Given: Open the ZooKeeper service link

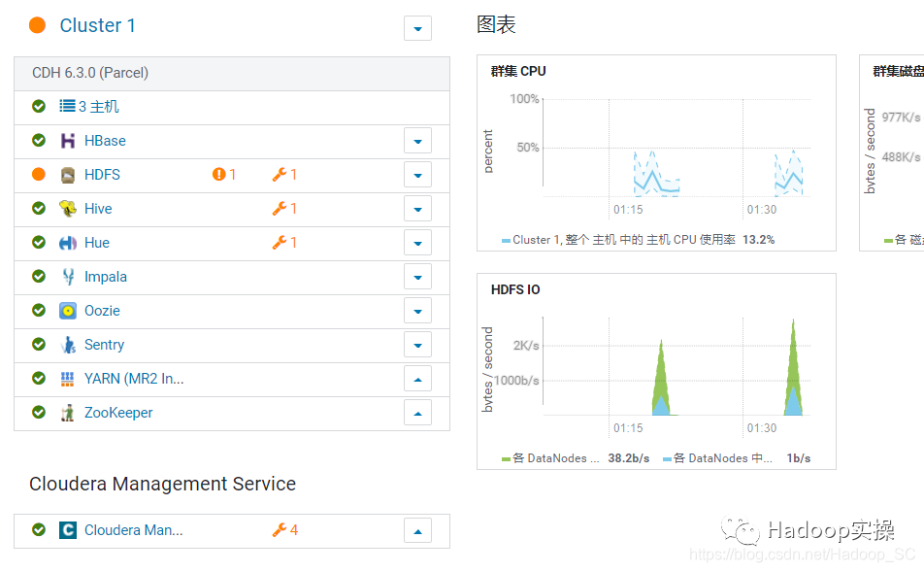Looking at the screenshot, I should [x=118, y=413].
